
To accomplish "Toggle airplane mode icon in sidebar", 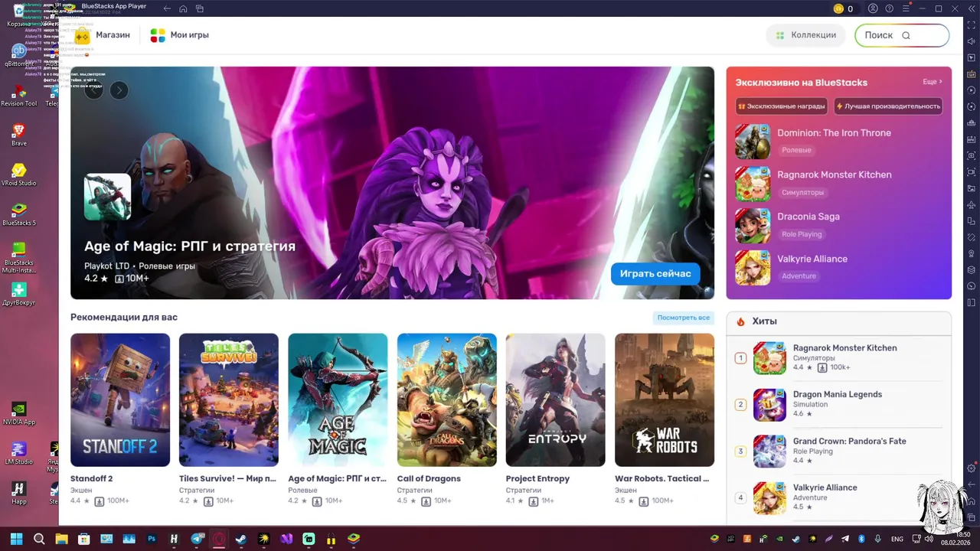I will (x=972, y=204).
